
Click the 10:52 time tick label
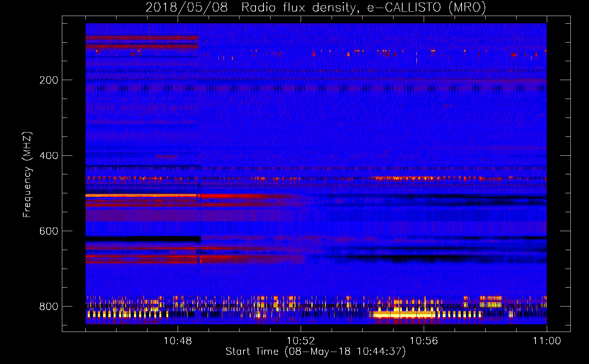pyautogui.click(x=301, y=341)
